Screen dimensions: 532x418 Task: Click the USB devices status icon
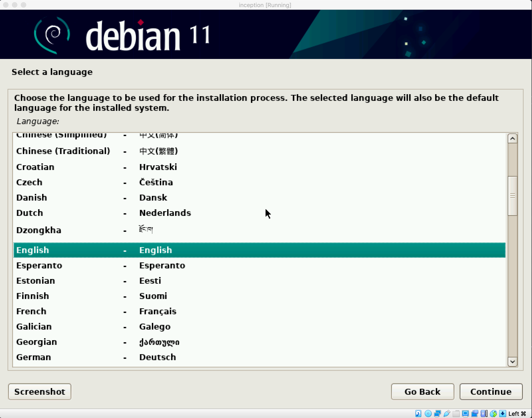[x=447, y=414]
